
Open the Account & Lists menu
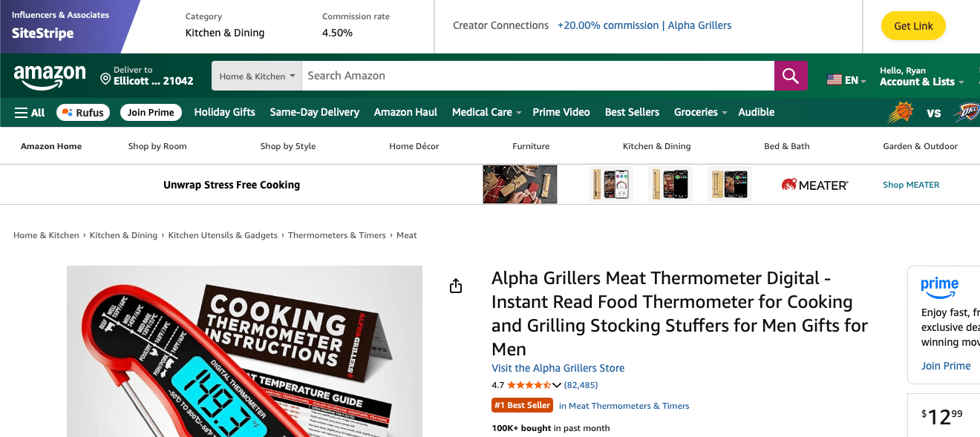coord(921,82)
